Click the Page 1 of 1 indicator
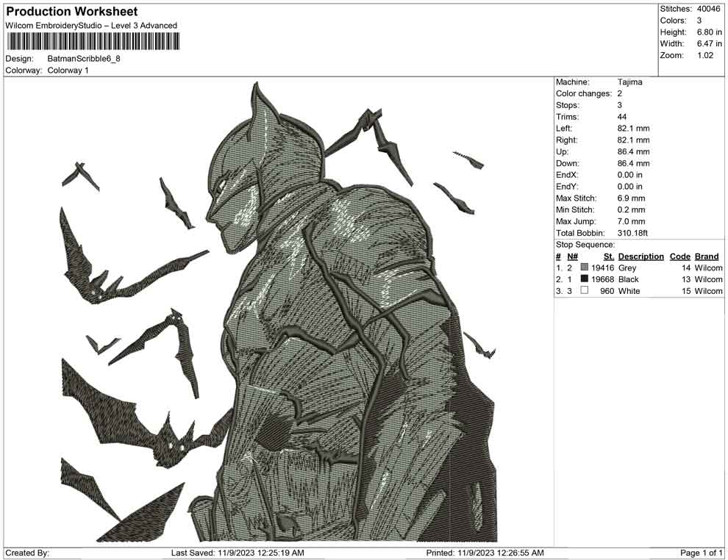 tap(702, 553)
